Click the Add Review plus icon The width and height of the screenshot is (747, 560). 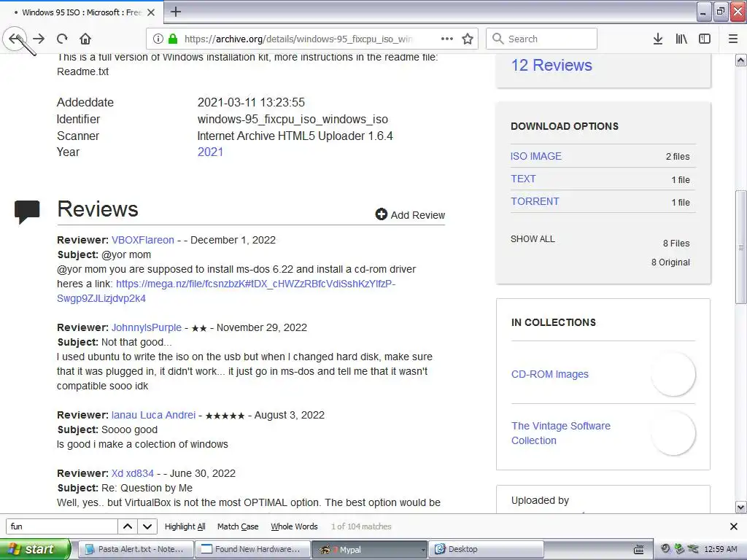click(381, 214)
